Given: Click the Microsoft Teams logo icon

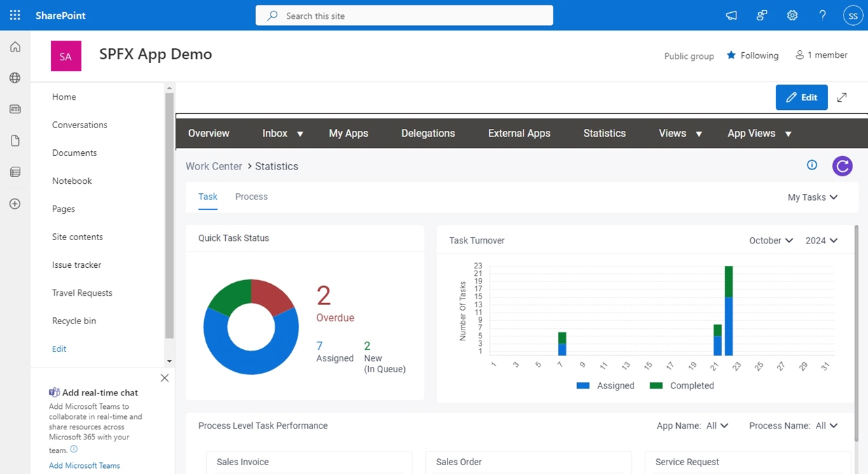Looking at the screenshot, I should 54,392.
